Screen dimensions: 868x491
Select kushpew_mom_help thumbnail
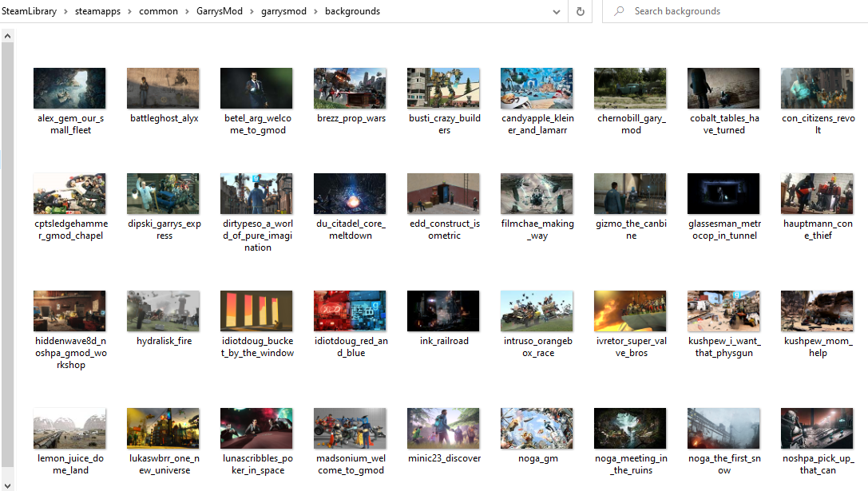pyautogui.click(x=817, y=311)
